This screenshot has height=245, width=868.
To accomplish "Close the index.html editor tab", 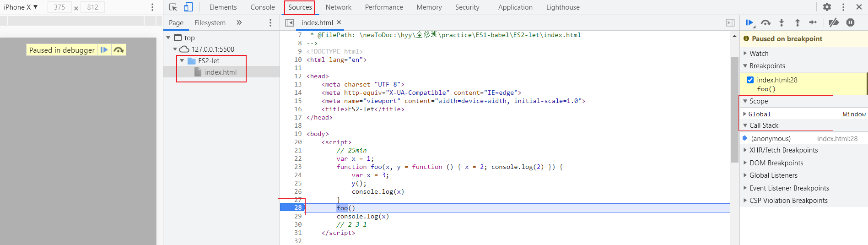I will tap(339, 22).
